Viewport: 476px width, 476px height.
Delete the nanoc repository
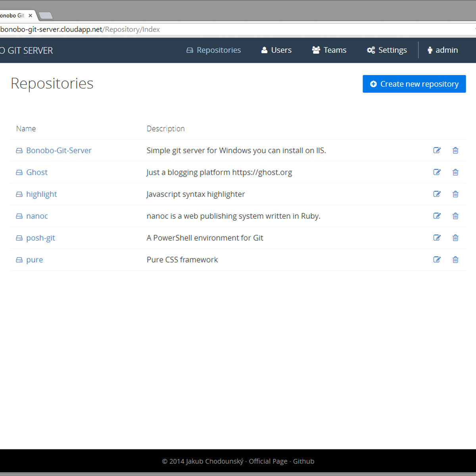click(455, 216)
